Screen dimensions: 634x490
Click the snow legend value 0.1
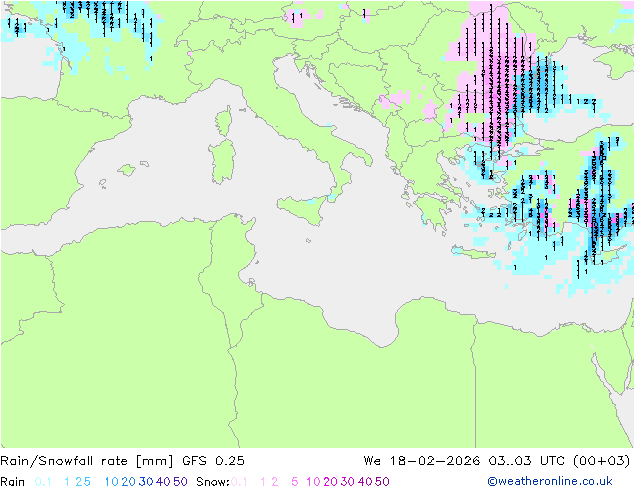pos(239,482)
